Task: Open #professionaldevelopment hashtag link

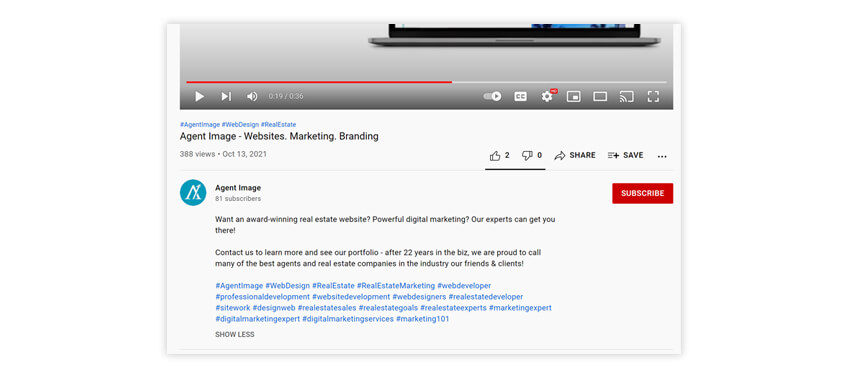Action: 263,297
